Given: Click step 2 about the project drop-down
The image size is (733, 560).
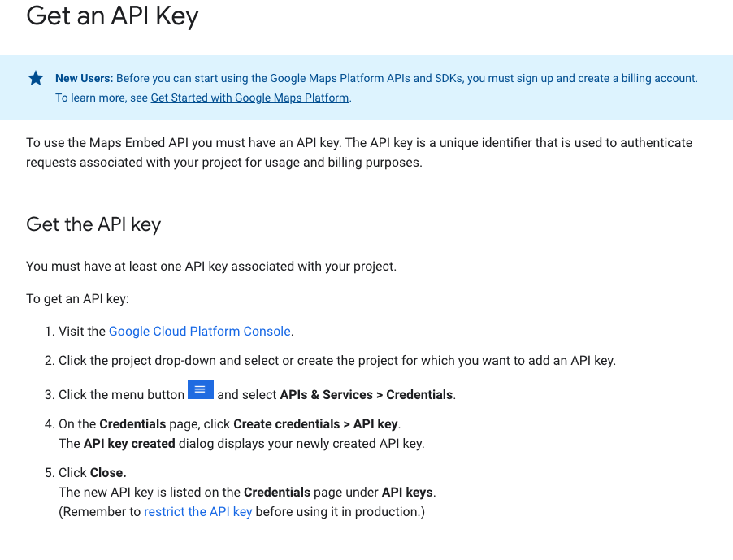Looking at the screenshot, I should click(x=336, y=361).
